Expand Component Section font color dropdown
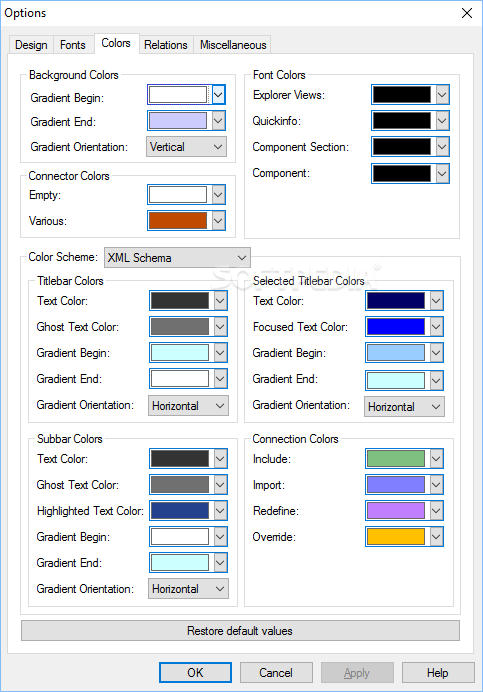This screenshot has height=692, width=483. click(x=442, y=147)
